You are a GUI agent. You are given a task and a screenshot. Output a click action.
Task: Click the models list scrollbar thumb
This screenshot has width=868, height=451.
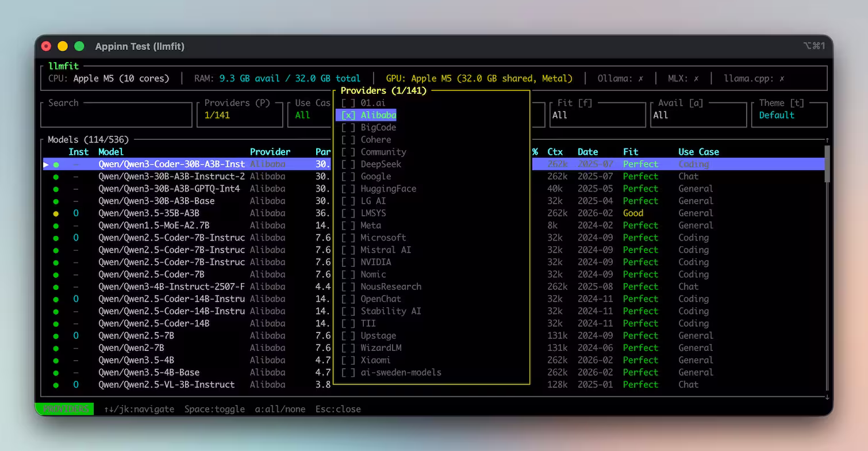tap(827, 163)
